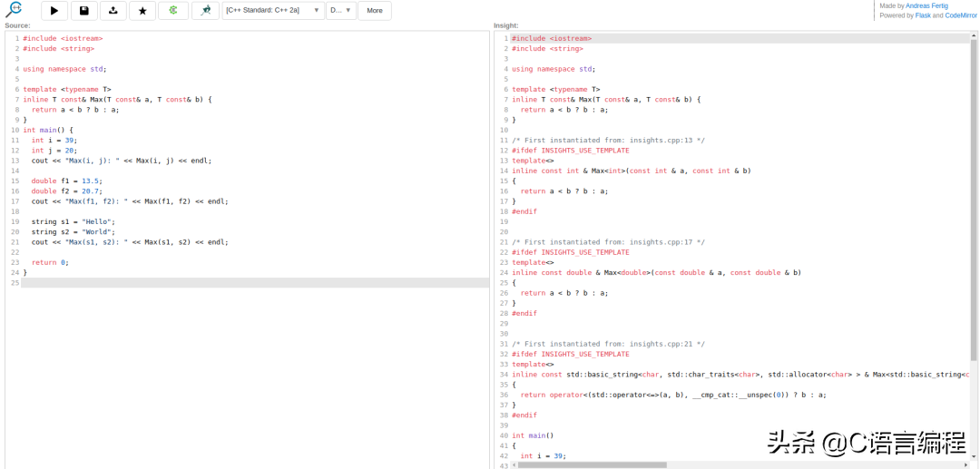
Task: Click source line 'double f1 = 13.5;'
Action: point(67,181)
